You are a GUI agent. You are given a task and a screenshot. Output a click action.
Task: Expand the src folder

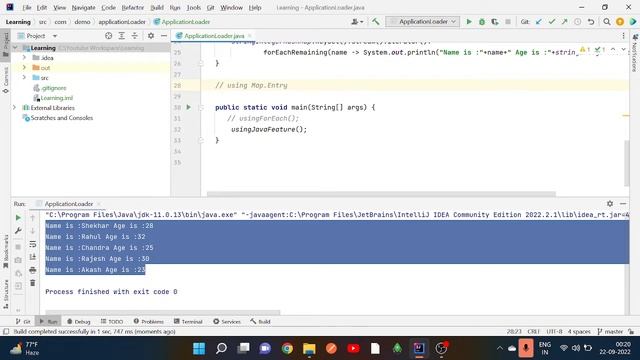click(x=24, y=78)
